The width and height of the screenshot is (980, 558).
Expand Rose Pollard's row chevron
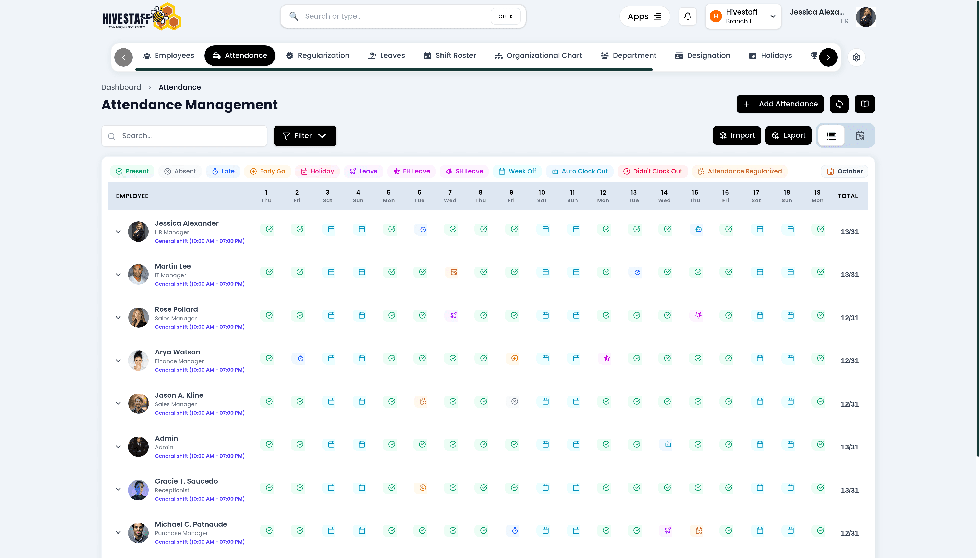point(118,318)
